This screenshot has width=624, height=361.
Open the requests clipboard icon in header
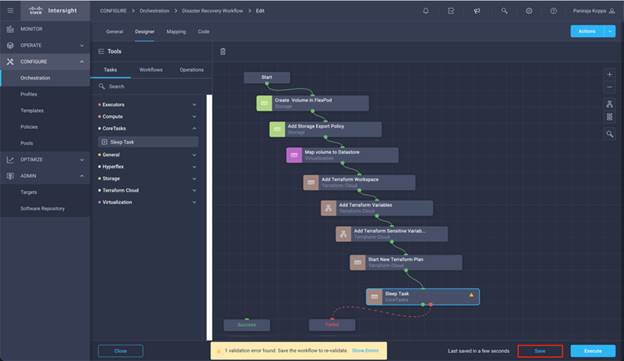(451, 11)
